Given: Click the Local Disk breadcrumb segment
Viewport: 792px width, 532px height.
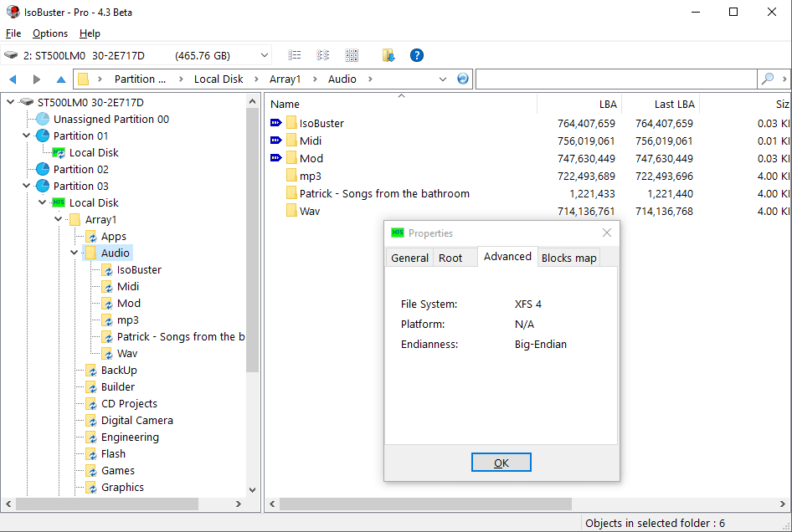Looking at the screenshot, I should (x=219, y=79).
